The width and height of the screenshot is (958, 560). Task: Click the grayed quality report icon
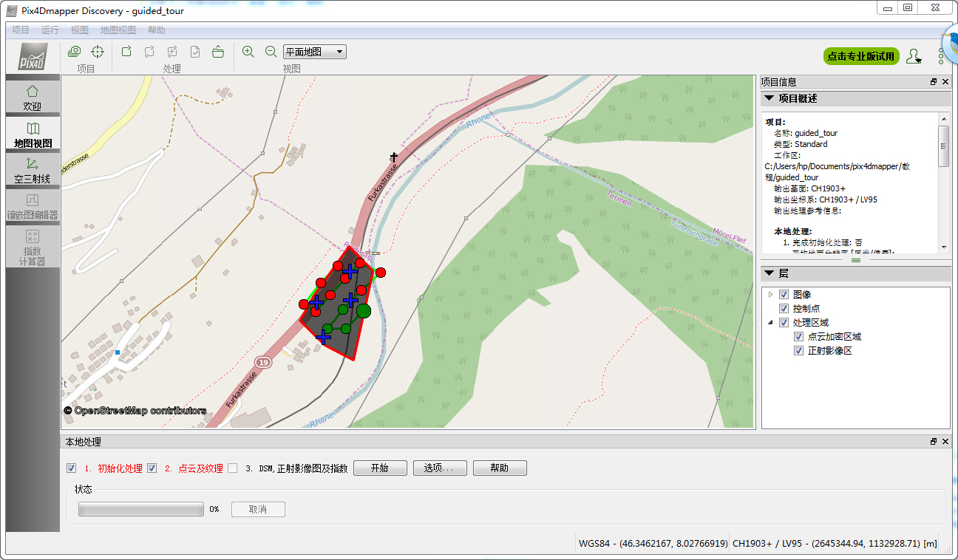pos(195,52)
